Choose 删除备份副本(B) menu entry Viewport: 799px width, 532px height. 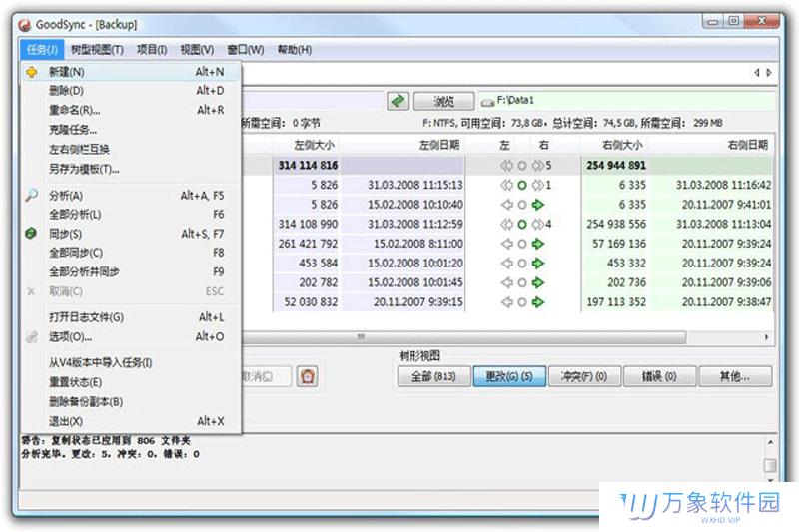click(x=132, y=402)
